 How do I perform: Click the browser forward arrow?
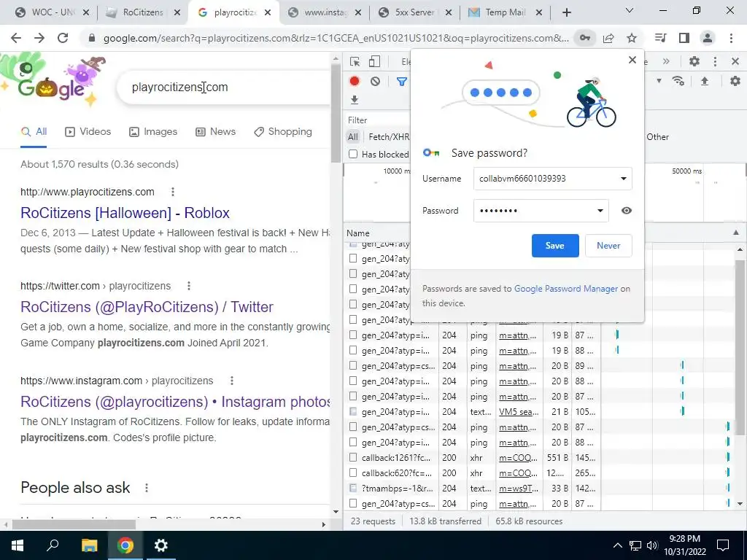(39, 38)
